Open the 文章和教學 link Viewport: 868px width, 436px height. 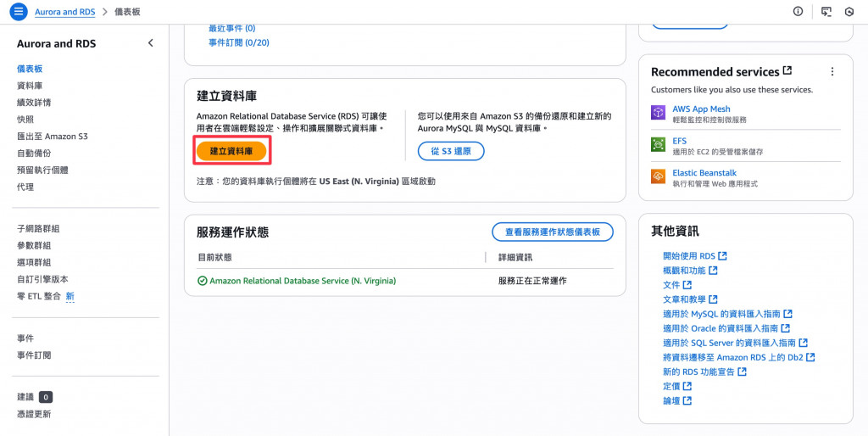coord(690,299)
